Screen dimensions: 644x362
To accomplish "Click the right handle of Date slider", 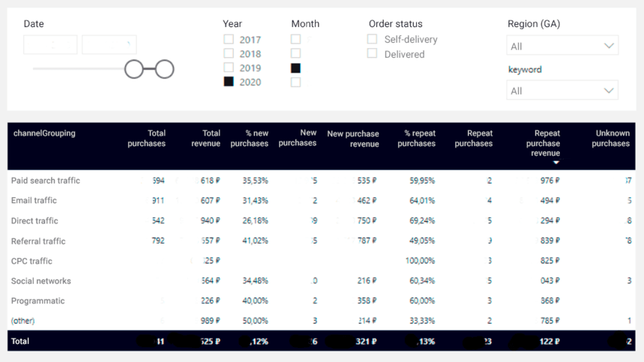I will (x=165, y=70).
